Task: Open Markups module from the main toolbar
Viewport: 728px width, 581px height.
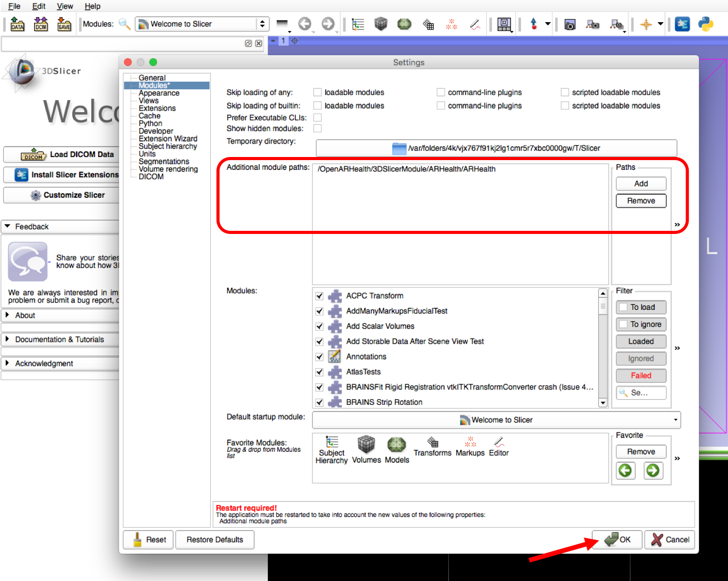Action: (452, 24)
